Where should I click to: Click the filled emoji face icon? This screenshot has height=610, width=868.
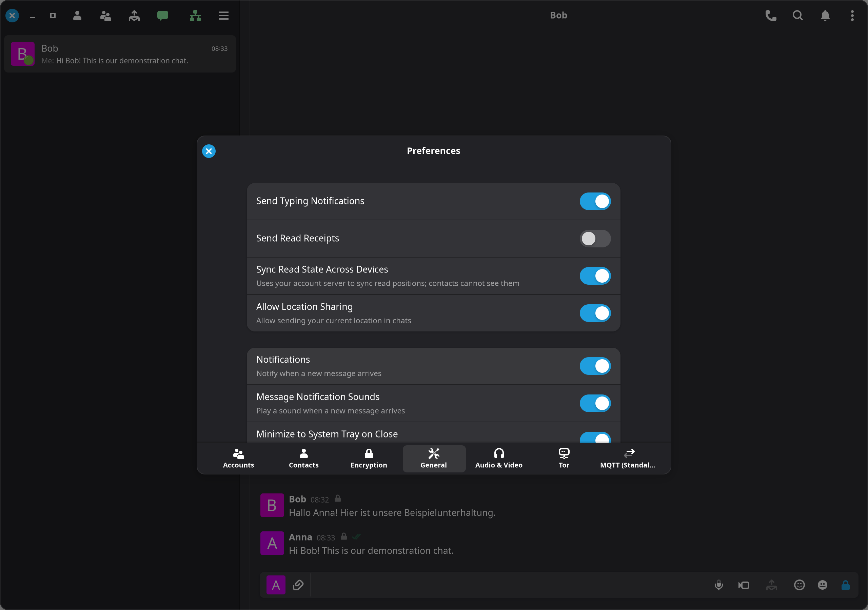coord(823,585)
